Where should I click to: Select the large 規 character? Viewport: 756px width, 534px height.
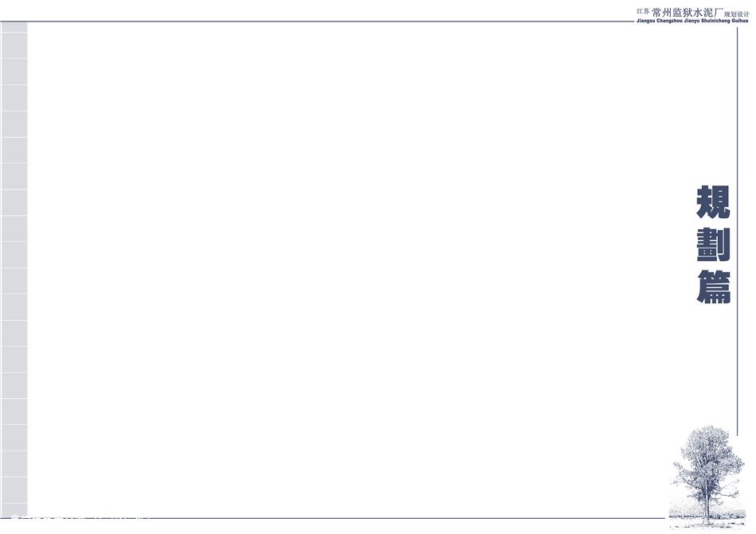pos(714,202)
